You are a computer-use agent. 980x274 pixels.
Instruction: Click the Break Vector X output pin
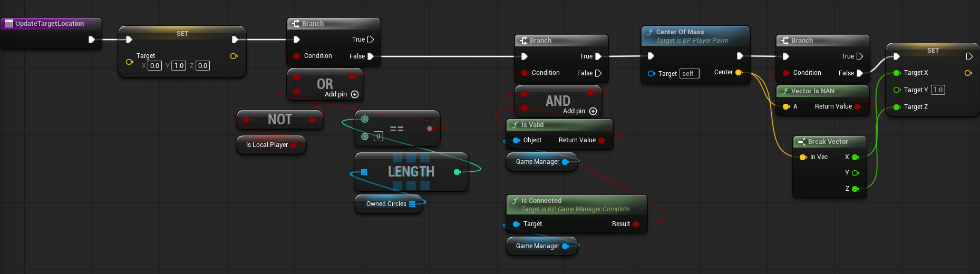click(855, 157)
